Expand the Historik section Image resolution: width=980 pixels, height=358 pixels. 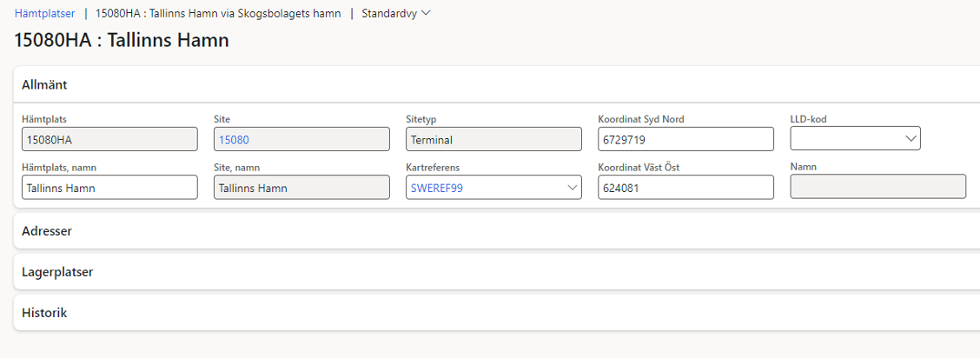pos(44,313)
